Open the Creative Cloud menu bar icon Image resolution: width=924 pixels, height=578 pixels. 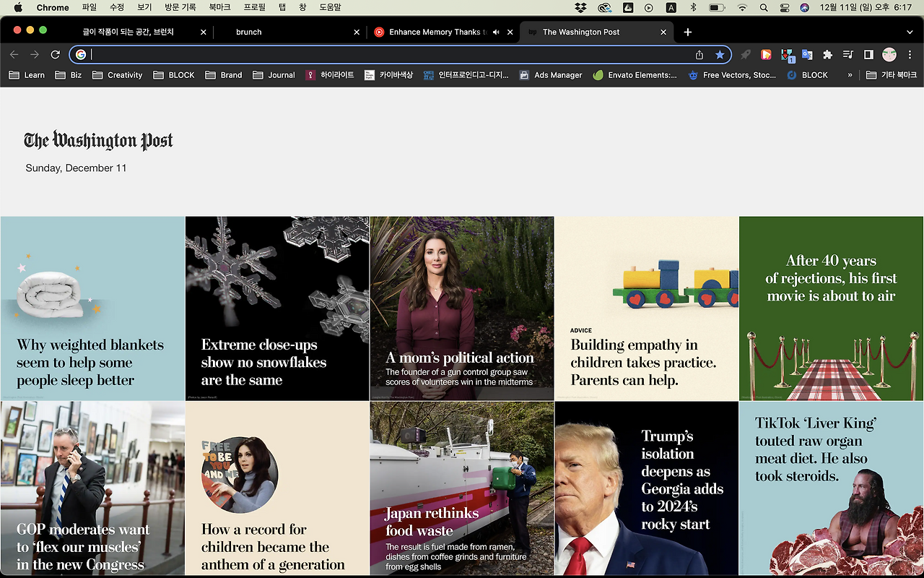[x=604, y=8]
